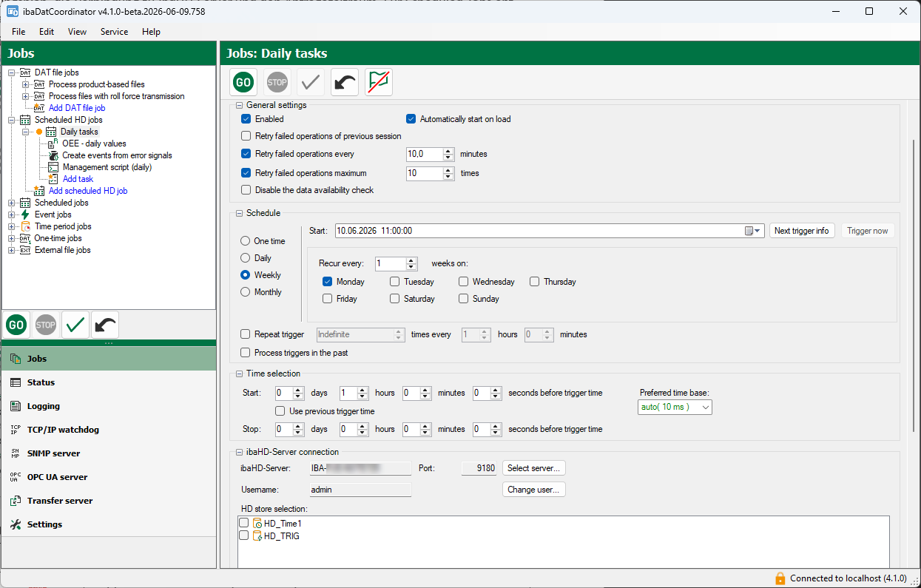Expand the Scheduled jobs tree node
This screenshot has height=588, width=921.
point(11,203)
